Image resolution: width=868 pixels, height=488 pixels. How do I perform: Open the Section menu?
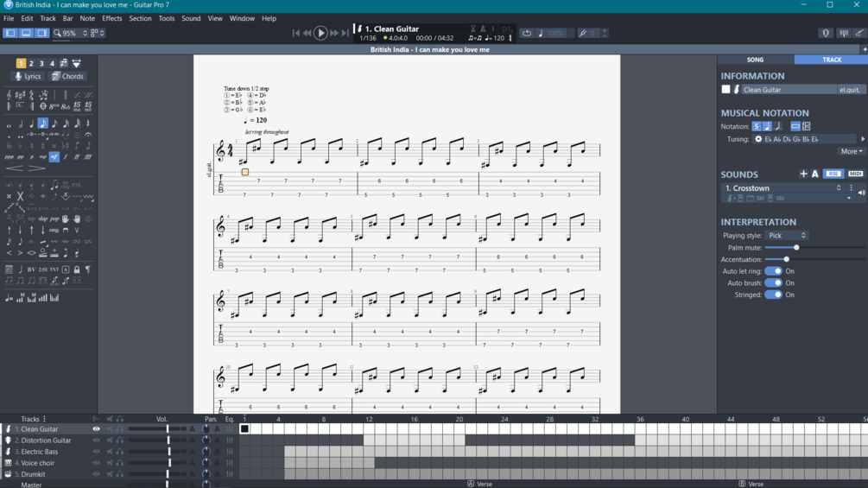[x=140, y=18]
